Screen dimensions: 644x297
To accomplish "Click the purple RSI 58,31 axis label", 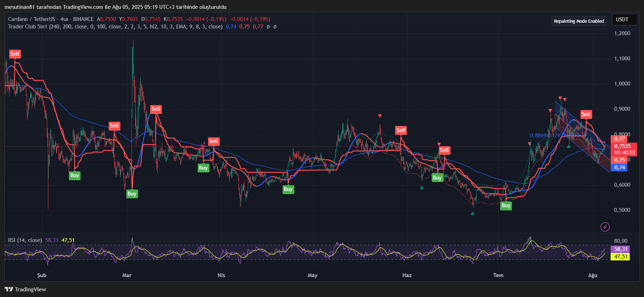I will (x=621, y=249).
